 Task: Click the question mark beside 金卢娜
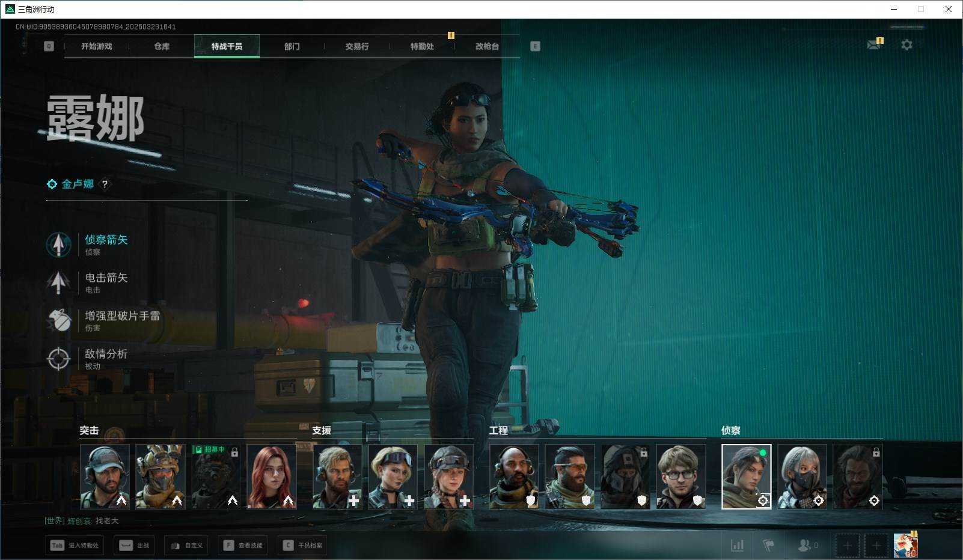(105, 184)
